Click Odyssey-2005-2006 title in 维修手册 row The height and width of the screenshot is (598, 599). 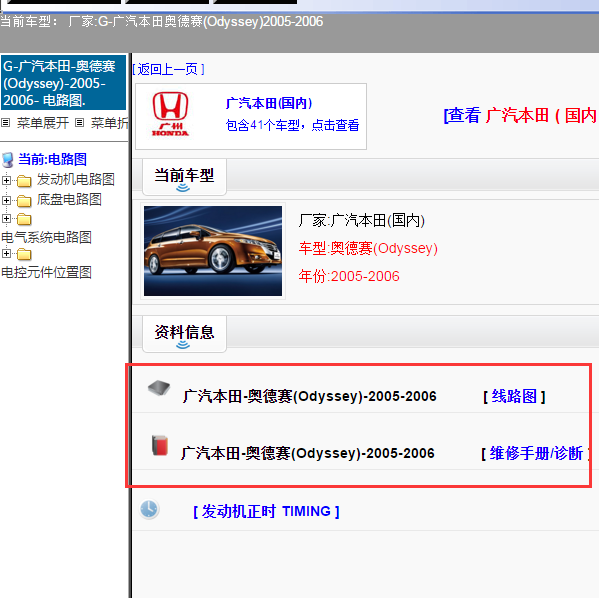308,453
